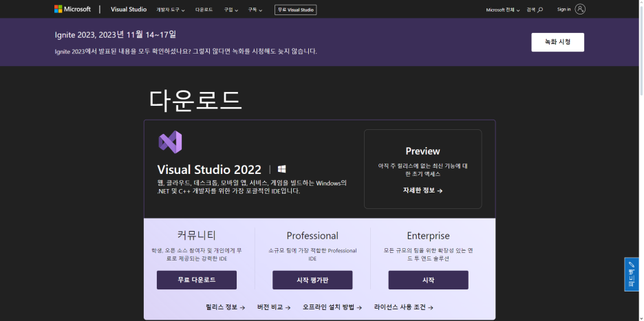
Task: Open the 다운로드 nav item
Action: coord(204,10)
